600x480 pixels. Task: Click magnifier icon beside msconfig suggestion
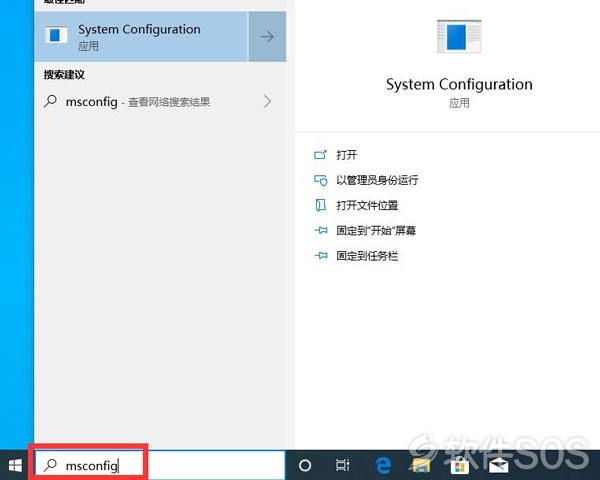pos(50,101)
